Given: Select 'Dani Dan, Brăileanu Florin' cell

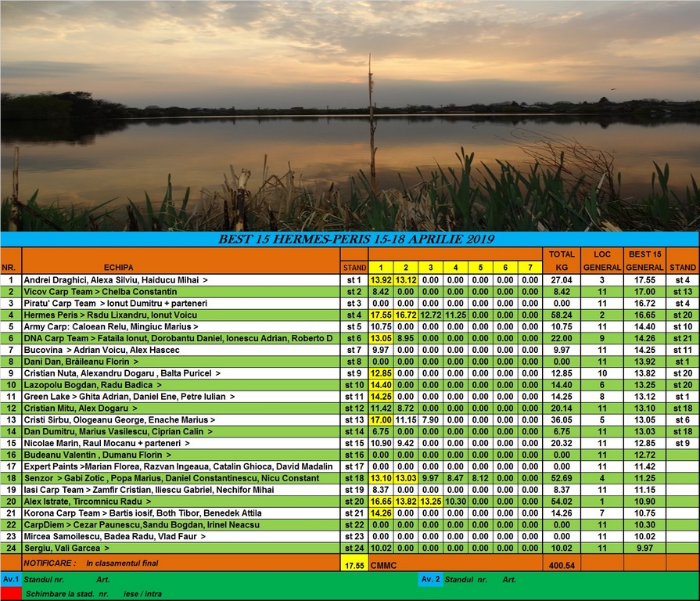Looking at the screenshot, I should tap(181, 362).
